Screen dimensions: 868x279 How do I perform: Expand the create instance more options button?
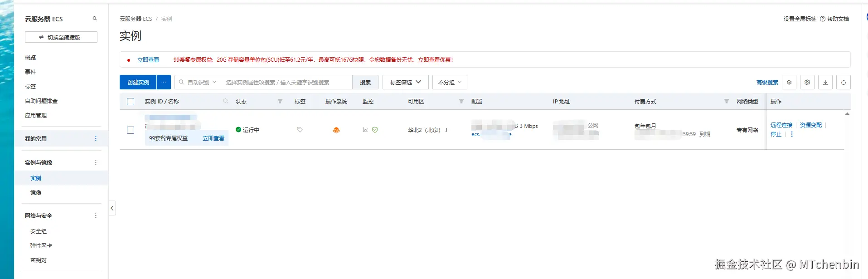tap(164, 82)
